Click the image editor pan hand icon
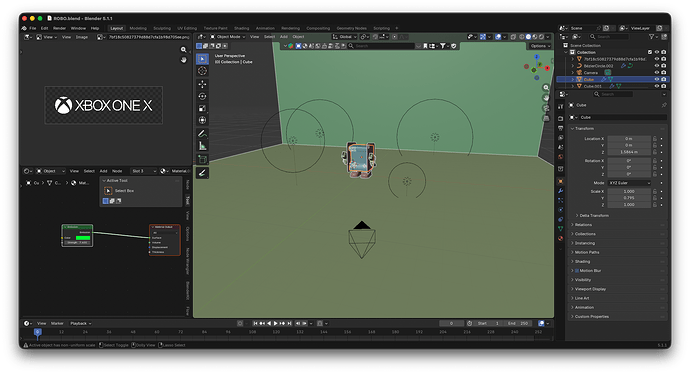This screenshot has height=373, width=690. point(184,60)
